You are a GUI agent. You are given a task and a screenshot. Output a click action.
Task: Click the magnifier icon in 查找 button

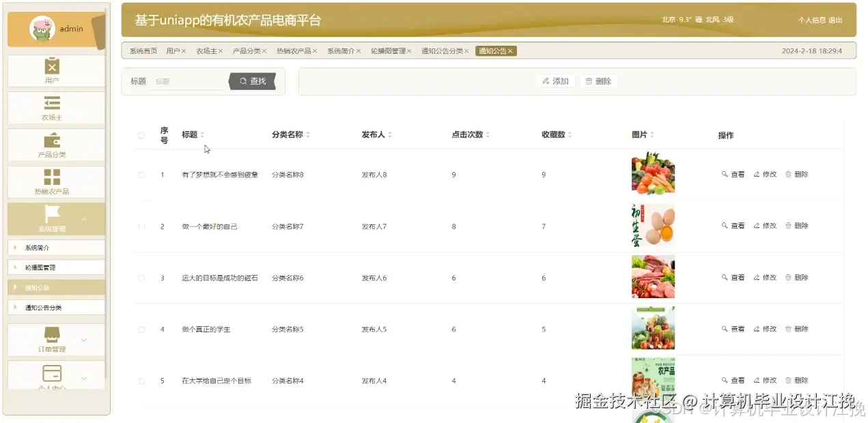[244, 81]
